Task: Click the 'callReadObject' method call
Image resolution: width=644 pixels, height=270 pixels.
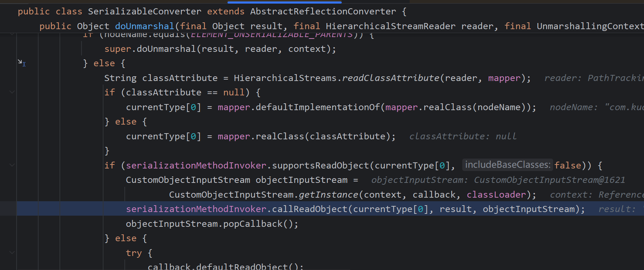Action: coord(310,209)
